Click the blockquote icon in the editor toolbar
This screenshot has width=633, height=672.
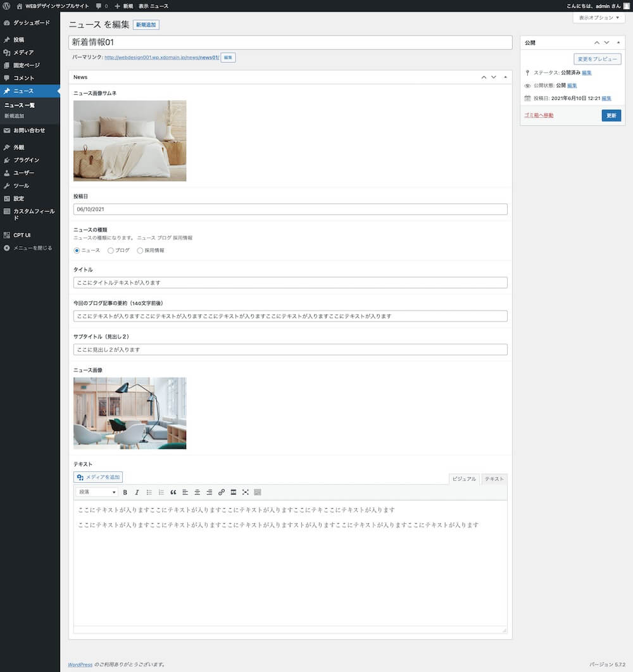(173, 492)
